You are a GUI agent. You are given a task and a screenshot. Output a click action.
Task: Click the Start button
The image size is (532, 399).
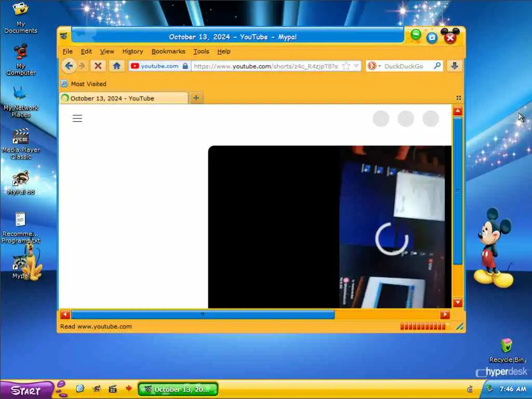[26, 390]
